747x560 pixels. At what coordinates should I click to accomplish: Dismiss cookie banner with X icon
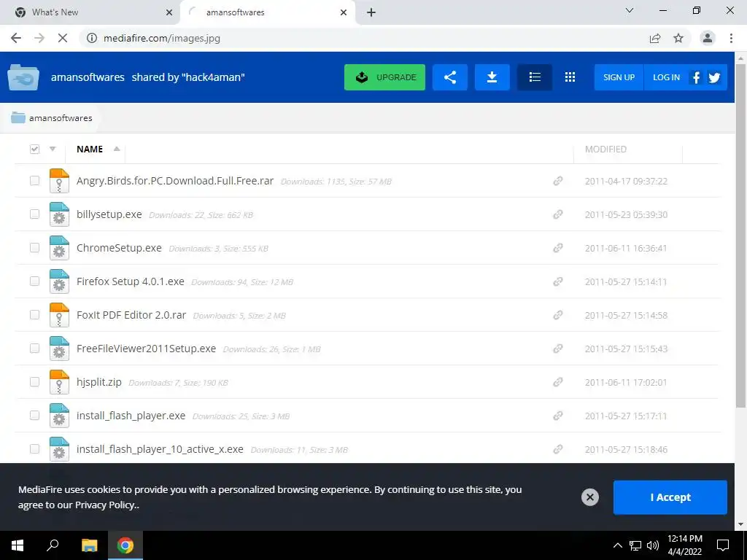(589, 497)
